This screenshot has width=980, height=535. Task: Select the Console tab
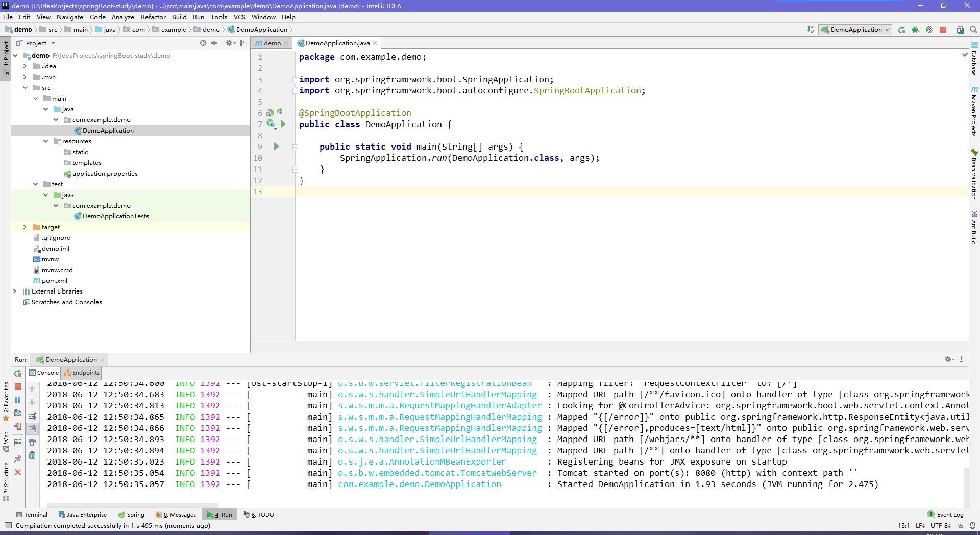tap(44, 373)
